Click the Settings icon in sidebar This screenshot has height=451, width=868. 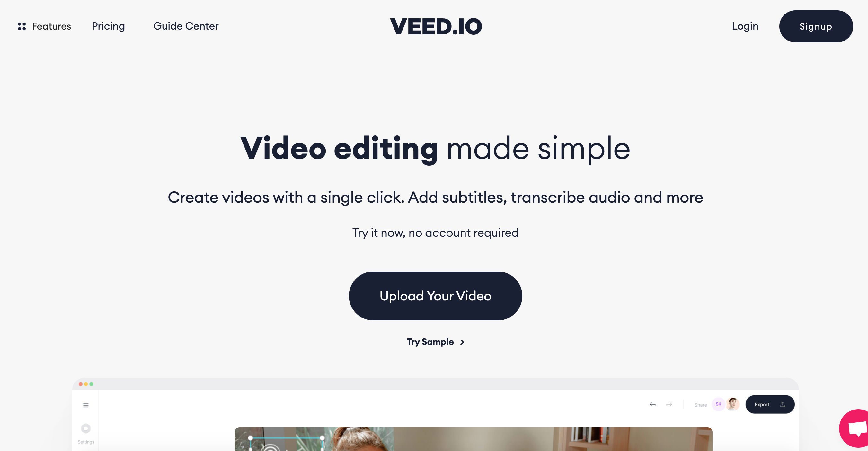[x=86, y=430]
